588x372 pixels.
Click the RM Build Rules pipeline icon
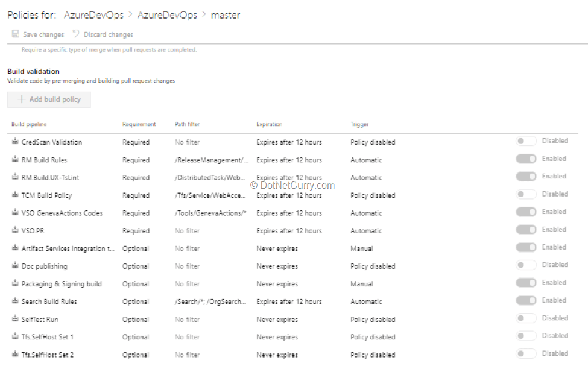(15, 159)
